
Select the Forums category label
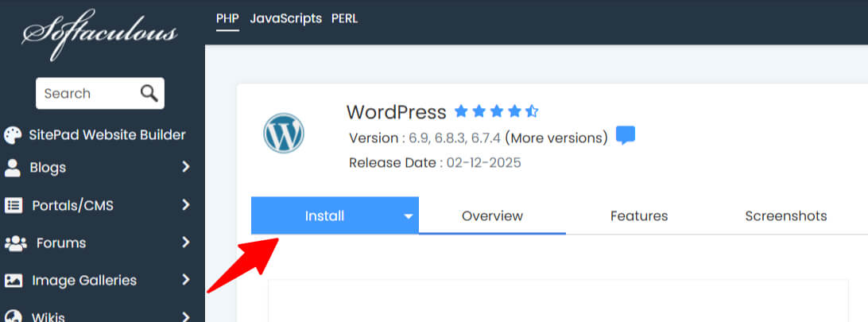pos(61,242)
